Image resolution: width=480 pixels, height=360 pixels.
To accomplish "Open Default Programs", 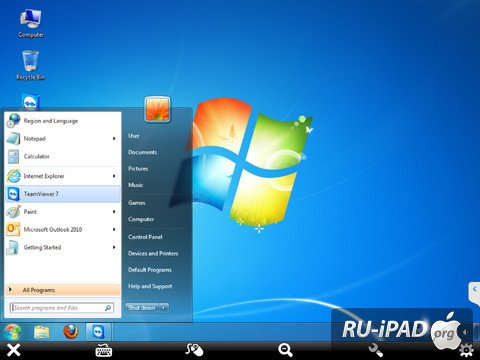I will click(x=150, y=270).
